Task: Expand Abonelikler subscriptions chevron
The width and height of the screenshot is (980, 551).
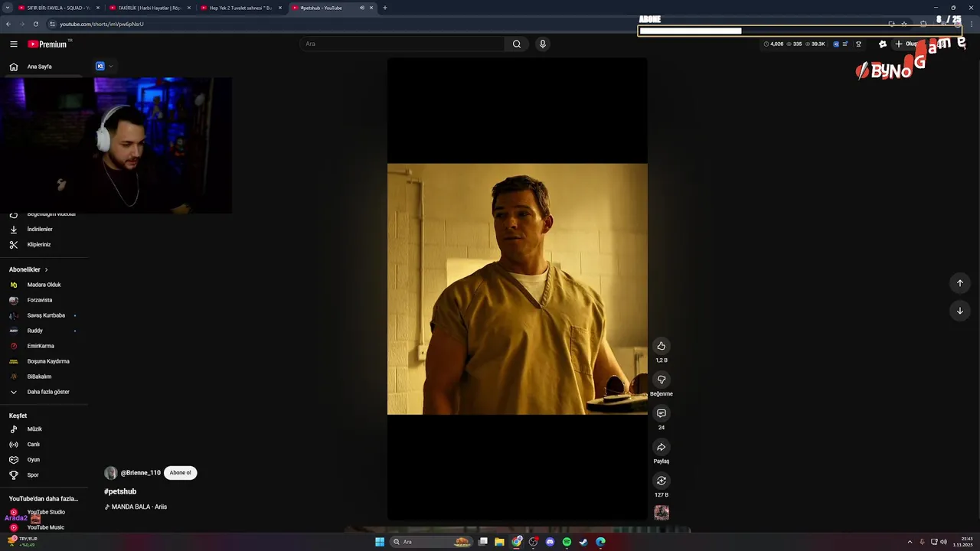Action: (x=46, y=270)
